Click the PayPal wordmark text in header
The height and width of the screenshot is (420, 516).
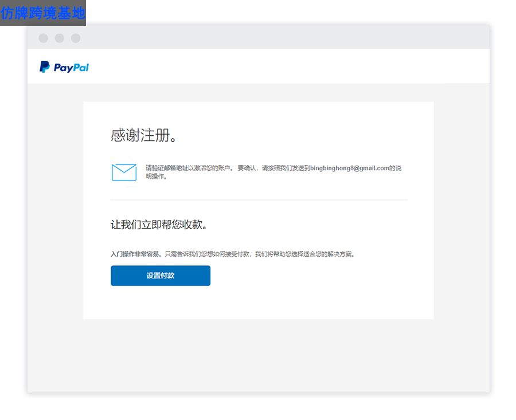(x=71, y=68)
